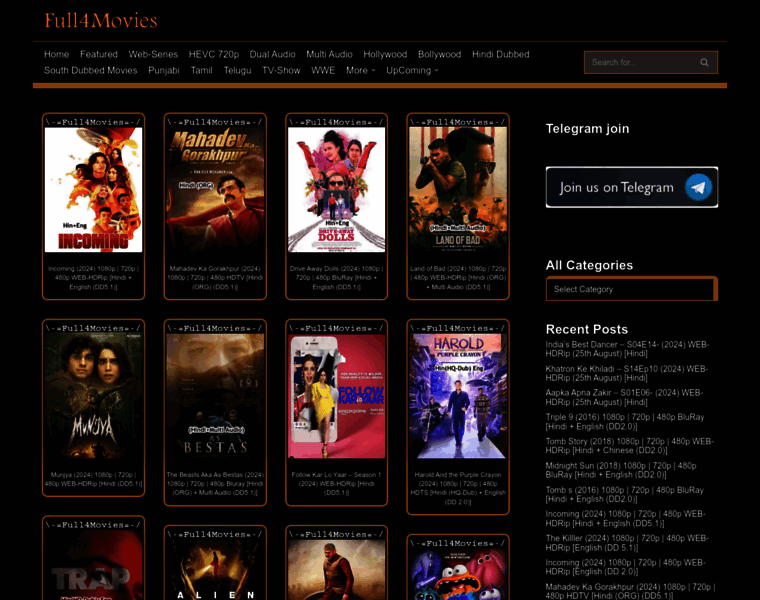
Task: Open the Web-Series menu item
Action: pos(153,54)
